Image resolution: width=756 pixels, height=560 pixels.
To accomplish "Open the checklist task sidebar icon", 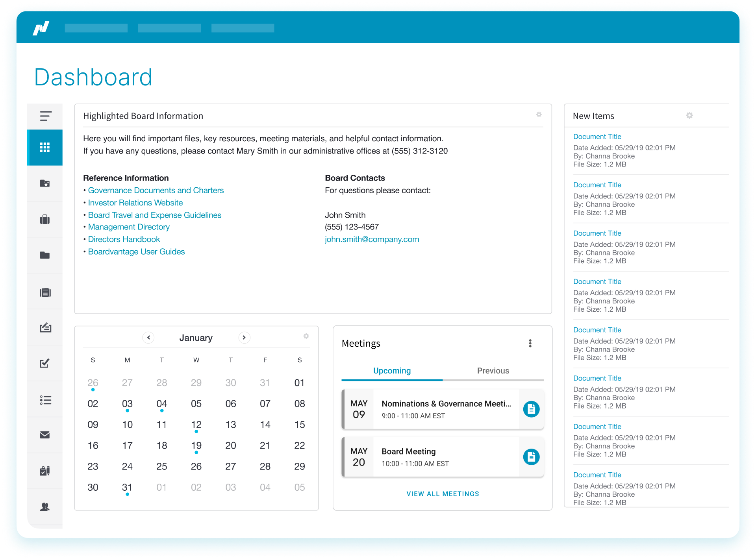I will (45, 363).
